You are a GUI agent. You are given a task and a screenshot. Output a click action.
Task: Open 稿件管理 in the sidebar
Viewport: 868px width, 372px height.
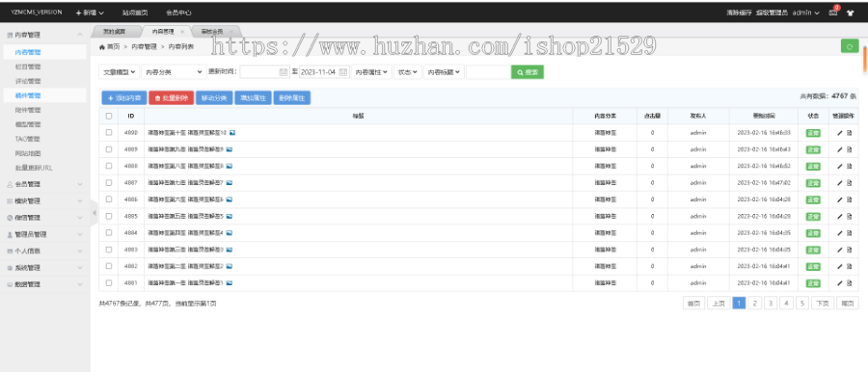pyautogui.click(x=28, y=95)
